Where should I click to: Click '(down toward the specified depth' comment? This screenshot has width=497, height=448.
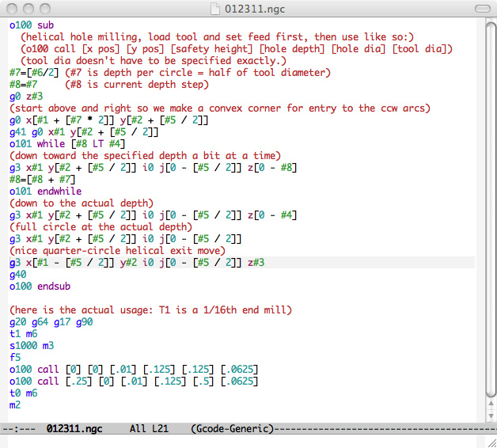click(145, 156)
